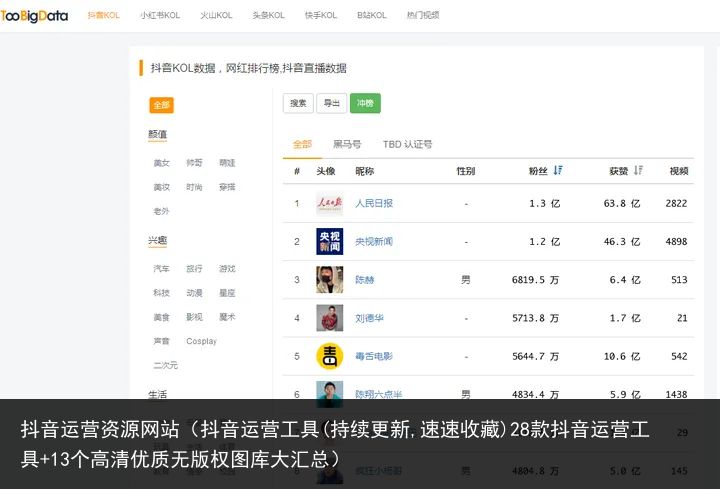The image size is (720, 489).
Task: Open 陈赫 nickname link
Action: pos(365,280)
